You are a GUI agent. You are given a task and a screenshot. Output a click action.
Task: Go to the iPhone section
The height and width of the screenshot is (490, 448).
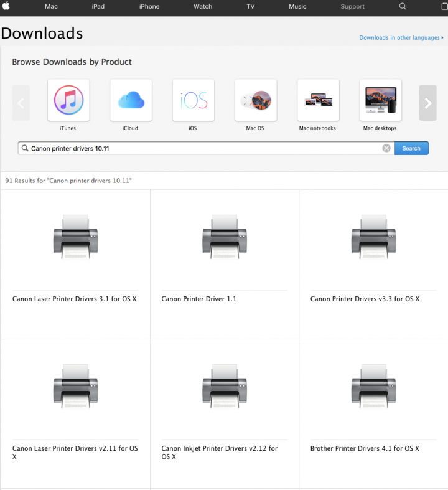coord(149,7)
